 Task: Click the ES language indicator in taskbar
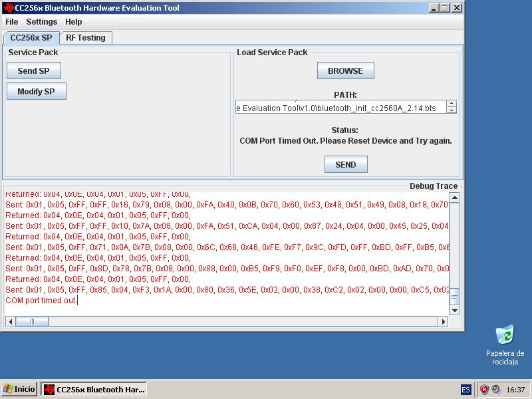466,390
